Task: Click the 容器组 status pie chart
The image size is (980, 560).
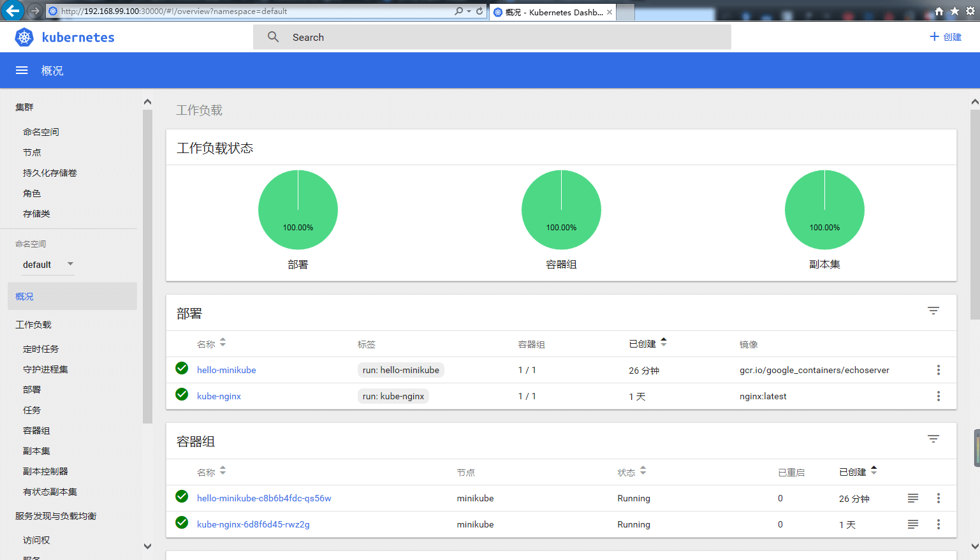Action: [x=561, y=209]
